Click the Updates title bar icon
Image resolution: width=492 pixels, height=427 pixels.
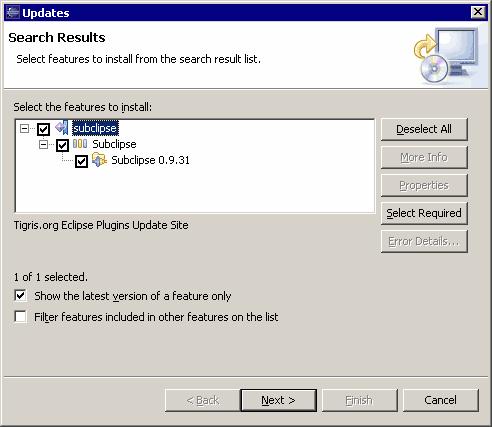[13, 13]
